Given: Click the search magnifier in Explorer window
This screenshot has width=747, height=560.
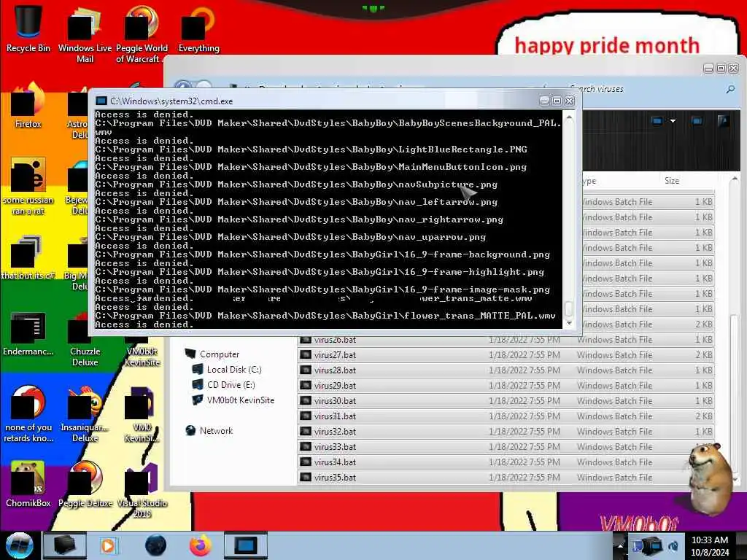Looking at the screenshot, I should [730, 89].
